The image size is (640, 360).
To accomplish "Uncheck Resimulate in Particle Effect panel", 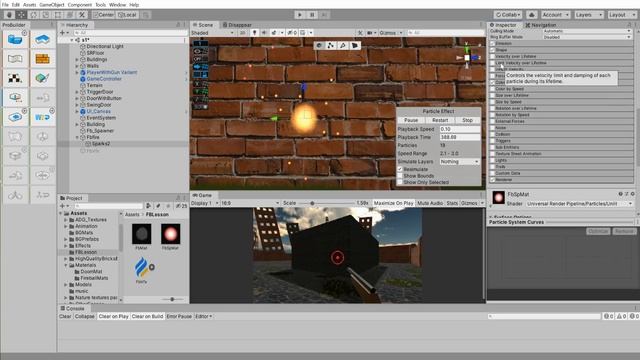I will (x=400, y=169).
